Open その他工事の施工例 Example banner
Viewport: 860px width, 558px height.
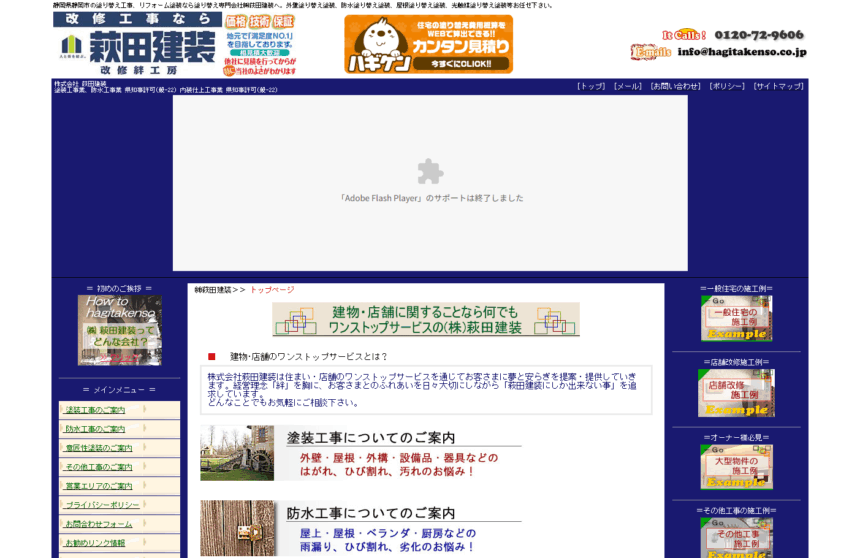736,538
